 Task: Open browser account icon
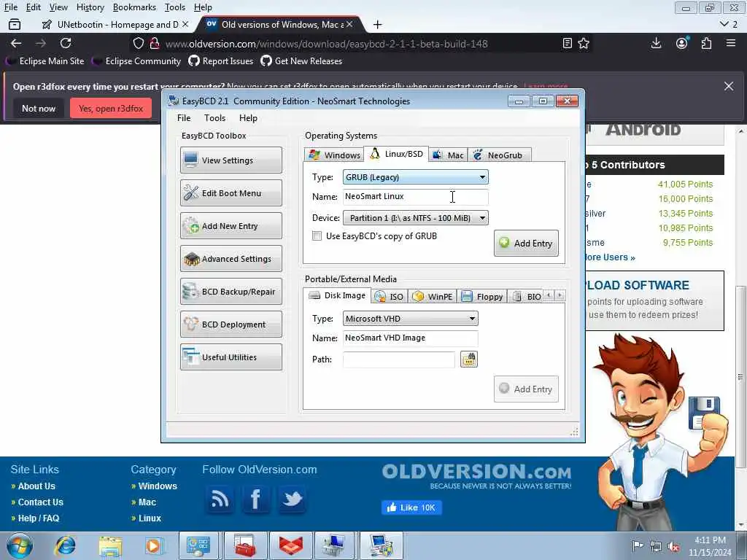coord(682,43)
